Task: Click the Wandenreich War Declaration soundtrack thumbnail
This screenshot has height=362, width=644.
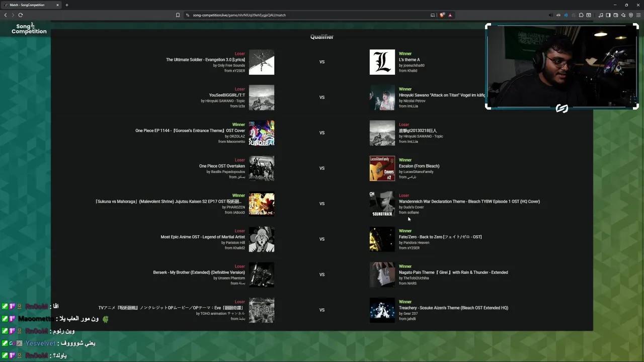Action: (x=382, y=204)
